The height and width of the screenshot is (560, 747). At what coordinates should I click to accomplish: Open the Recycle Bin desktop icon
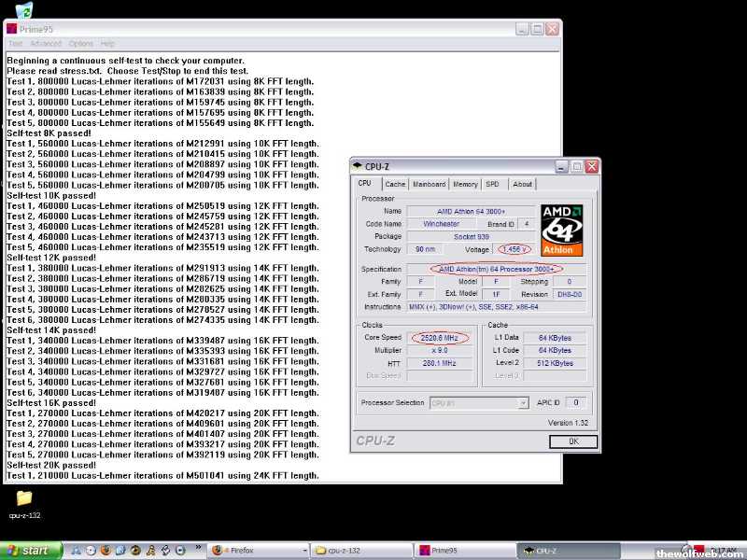23,10
